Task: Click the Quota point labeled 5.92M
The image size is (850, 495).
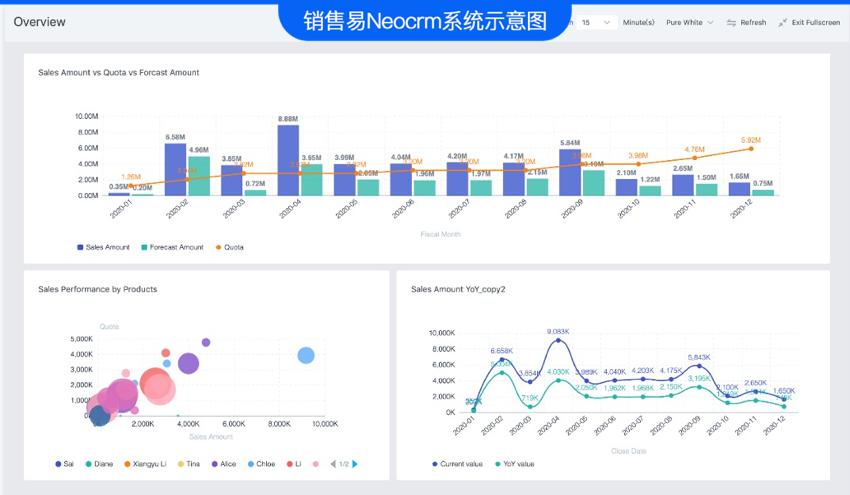Action: pyautogui.click(x=751, y=149)
